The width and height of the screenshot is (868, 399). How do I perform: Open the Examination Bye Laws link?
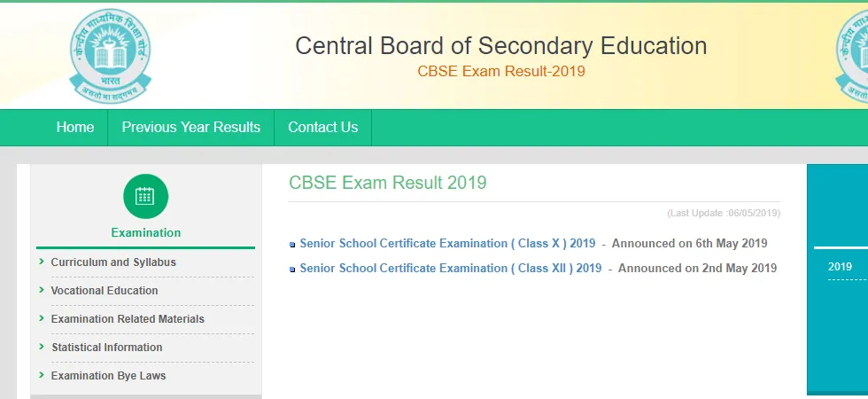pyautogui.click(x=108, y=376)
